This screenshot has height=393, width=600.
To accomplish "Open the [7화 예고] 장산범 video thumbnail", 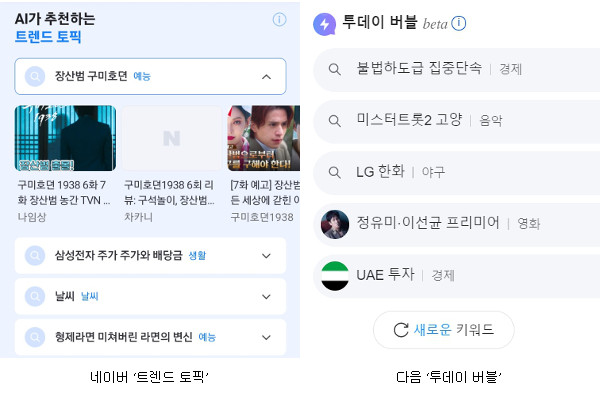I will click(263, 138).
